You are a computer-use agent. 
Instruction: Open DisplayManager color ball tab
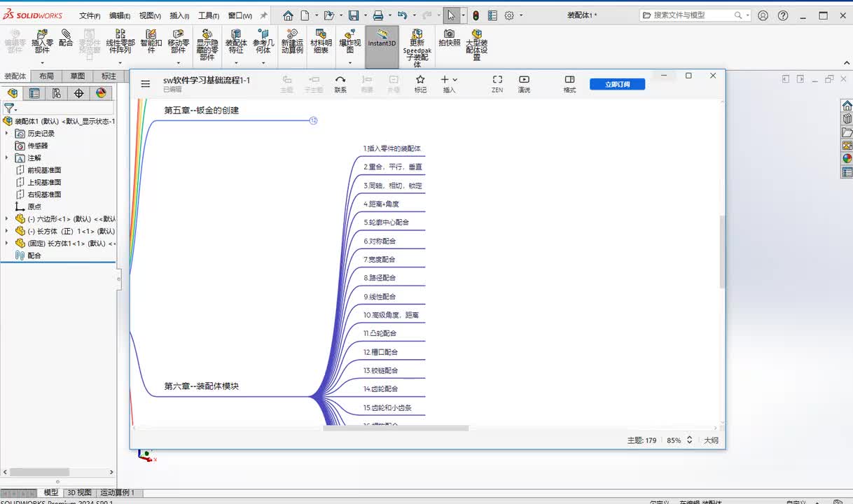pos(102,93)
